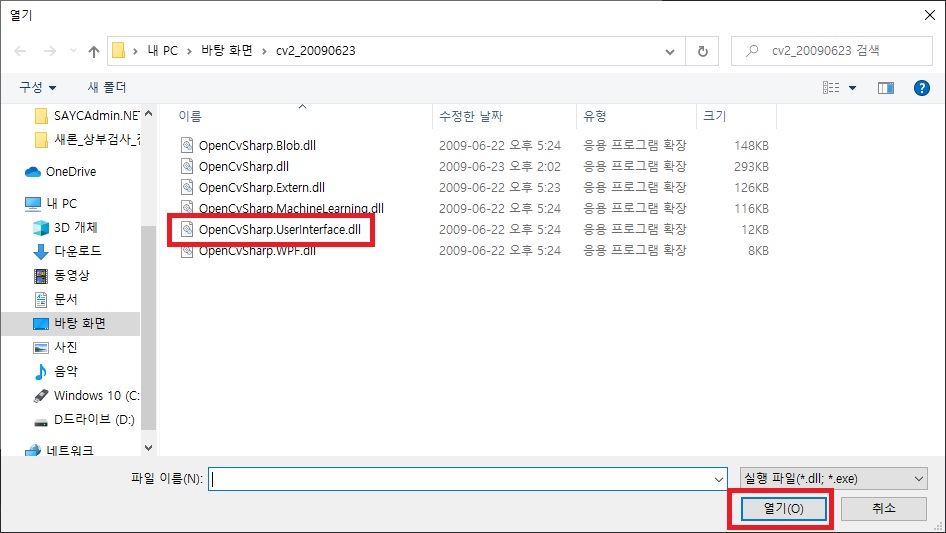This screenshot has width=946, height=533.
Task: Close the 열기 dialog window
Action: pos(930,15)
